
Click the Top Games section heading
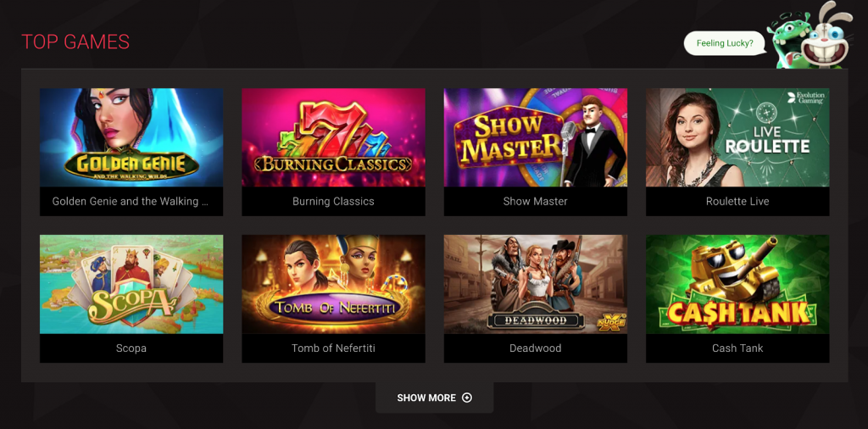tap(75, 42)
